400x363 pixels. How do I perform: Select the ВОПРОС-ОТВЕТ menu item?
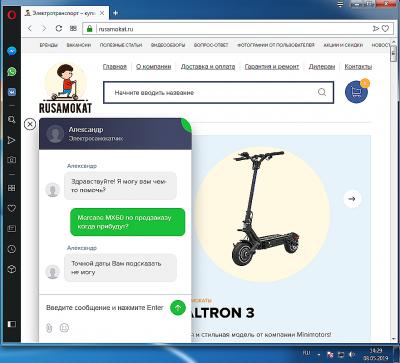pyautogui.click(x=211, y=45)
